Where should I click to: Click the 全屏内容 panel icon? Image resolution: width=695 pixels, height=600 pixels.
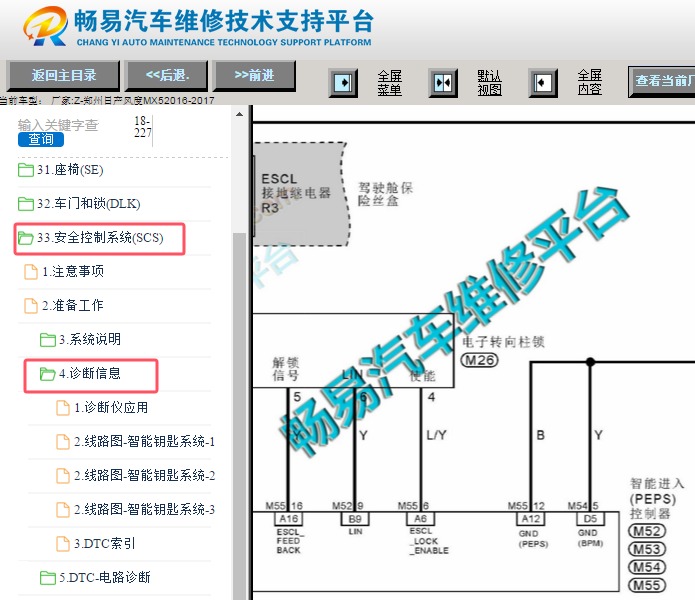543,83
